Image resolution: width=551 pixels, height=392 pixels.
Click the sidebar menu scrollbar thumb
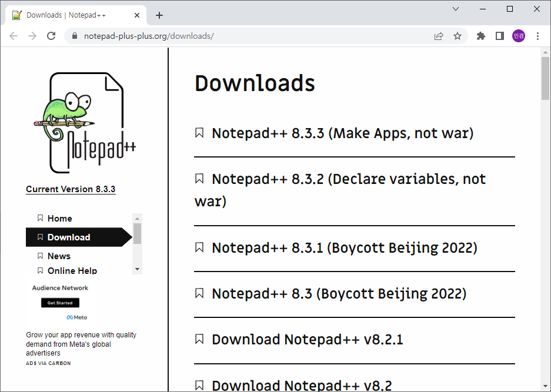click(138, 233)
